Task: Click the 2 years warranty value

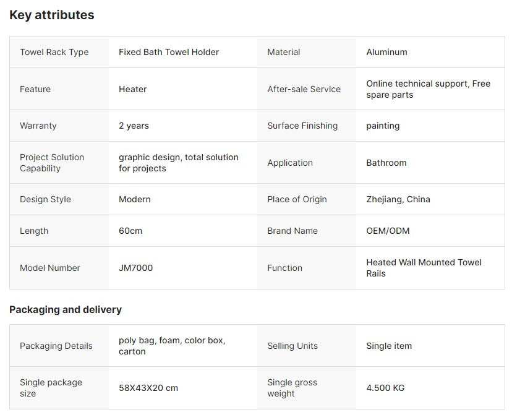Action: [x=134, y=126]
